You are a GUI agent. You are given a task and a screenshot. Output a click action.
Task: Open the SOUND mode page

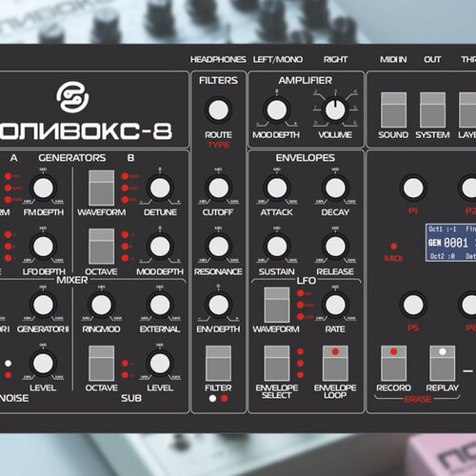tap(393, 109)
